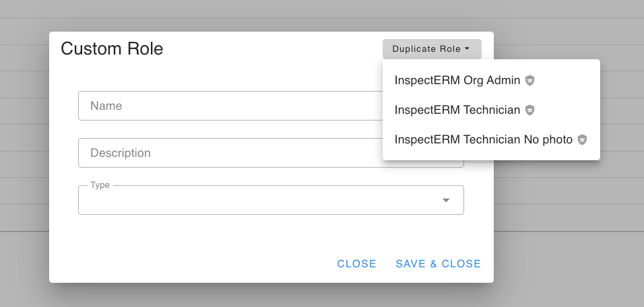The height and width of the screenshot is (307, 644).
Task: Click the Type field's down arrow
Action: tap(446, 200)
